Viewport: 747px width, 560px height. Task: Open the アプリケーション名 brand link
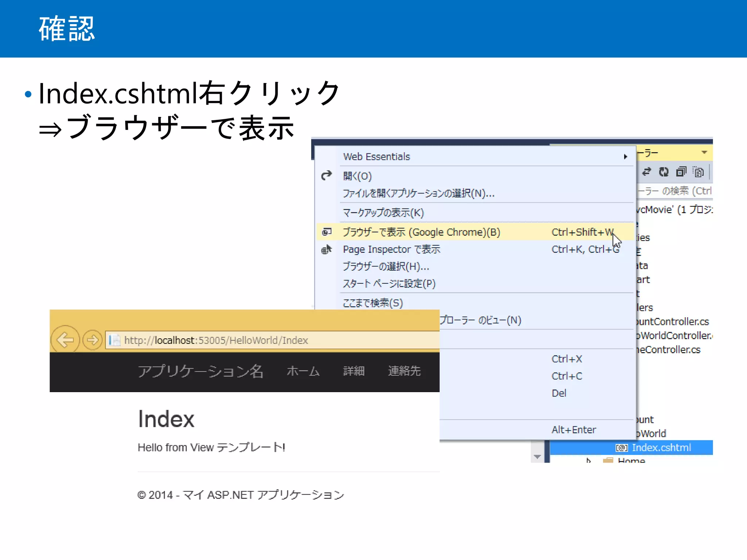201,371
